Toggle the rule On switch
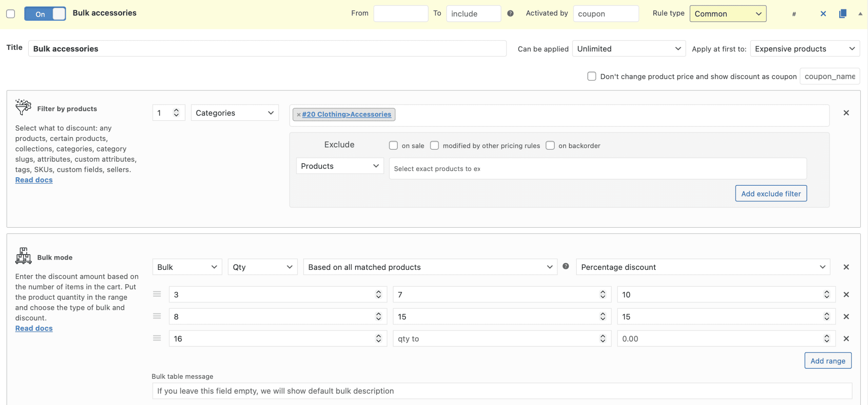Screen dimensions: 868x405 pos(45,14)
